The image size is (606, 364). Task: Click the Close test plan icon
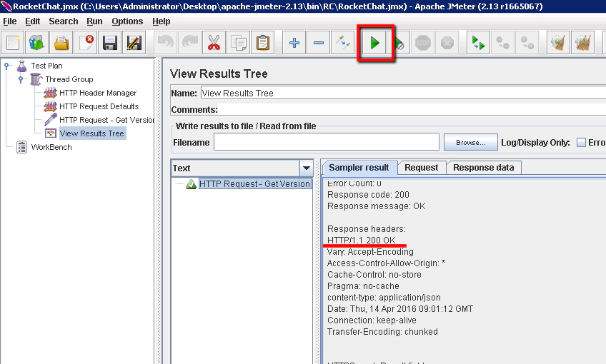(86, 42)
